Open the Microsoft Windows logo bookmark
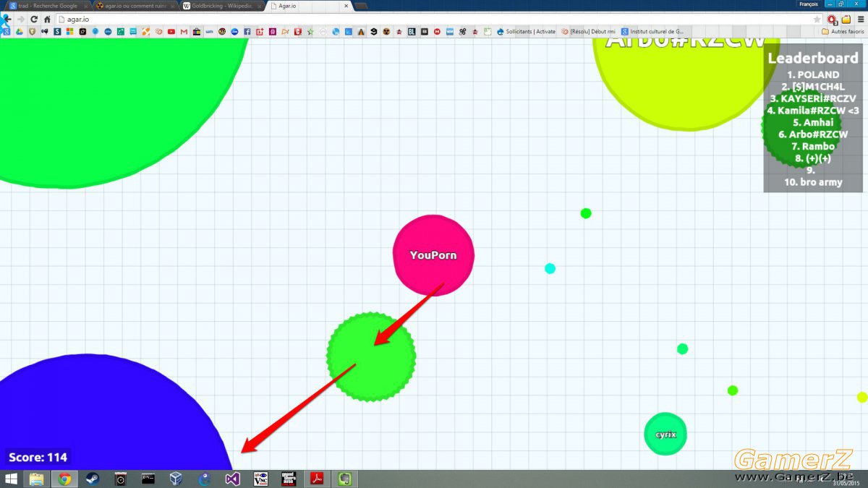868x488 pixels. point(69,32)
